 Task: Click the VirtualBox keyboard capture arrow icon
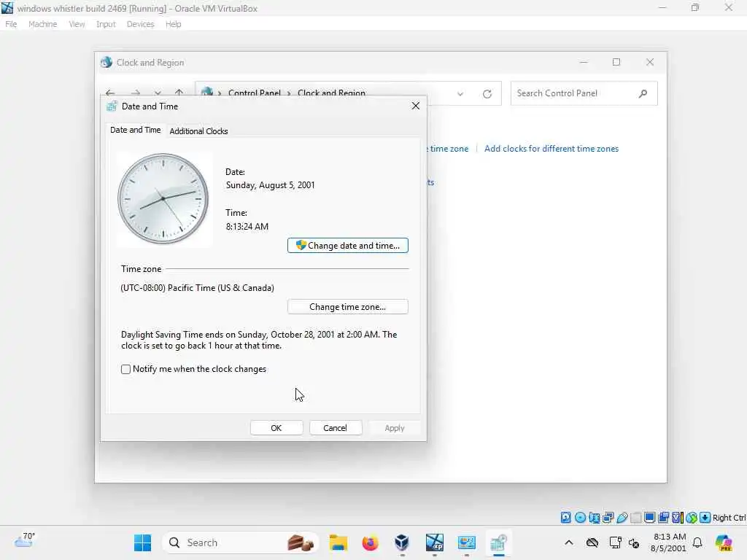(705, 518)
